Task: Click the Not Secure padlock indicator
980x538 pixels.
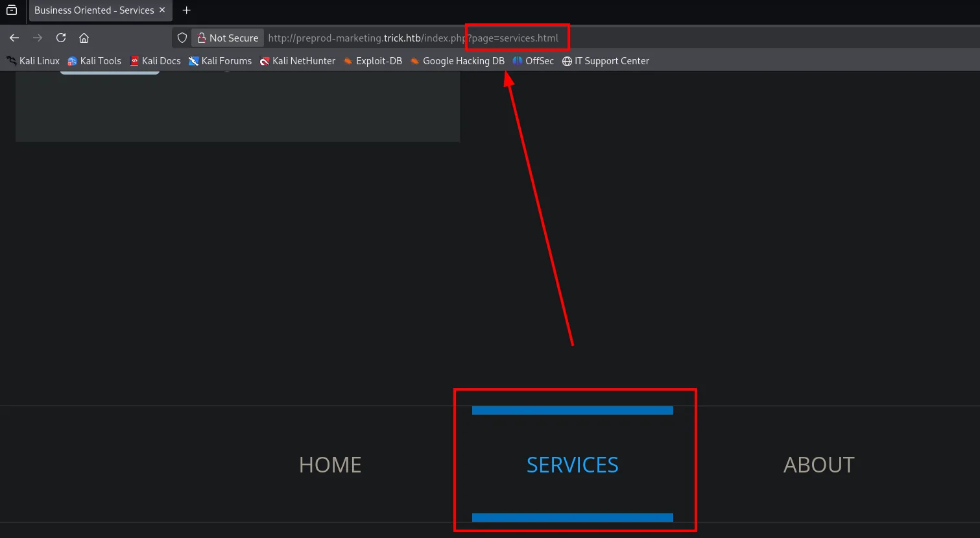Action: click(228, 38)
